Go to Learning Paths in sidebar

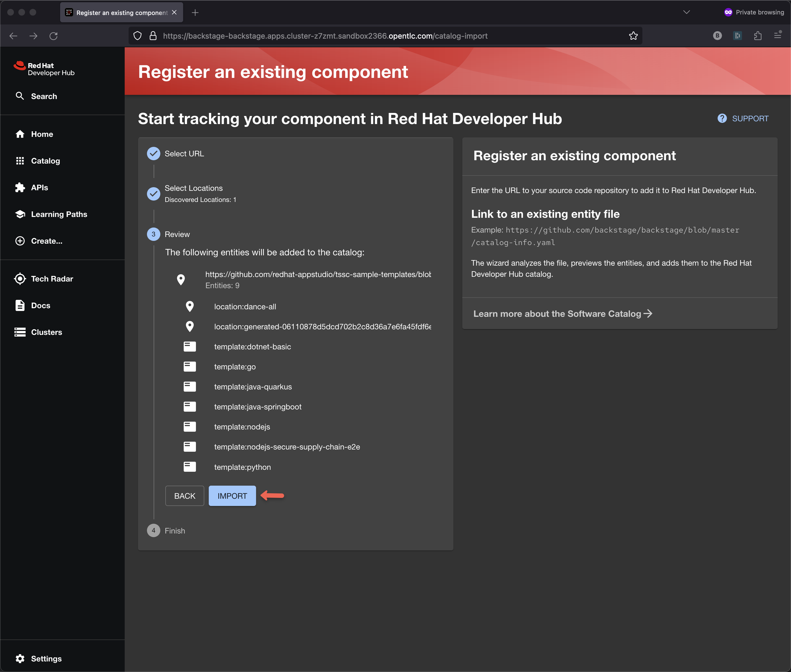pos(59,214)
